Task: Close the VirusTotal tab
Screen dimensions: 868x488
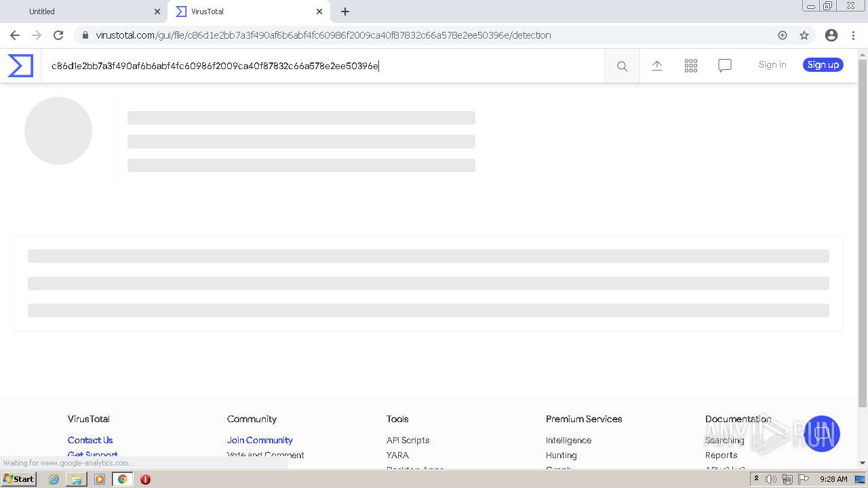Action: 319,12
